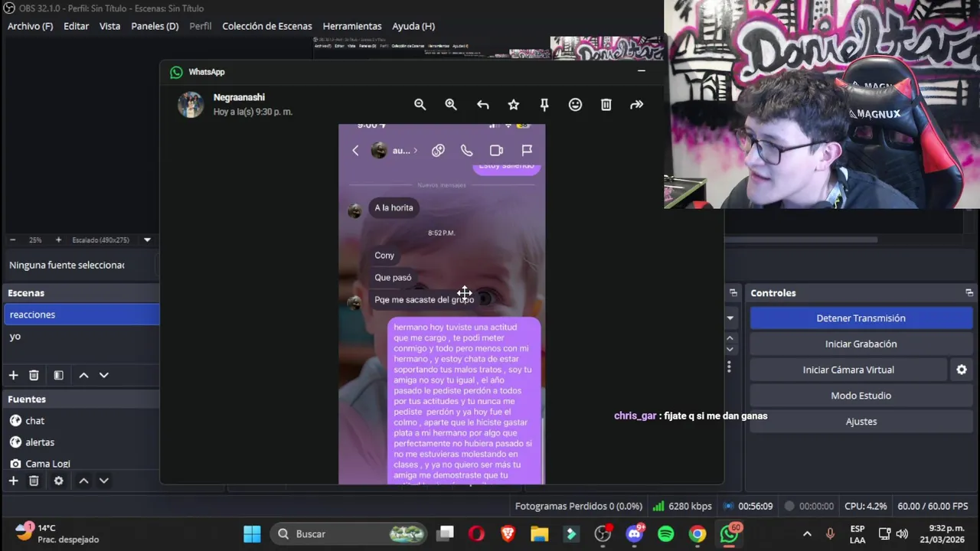Select the reacciones scene

[x=81, y=315]
